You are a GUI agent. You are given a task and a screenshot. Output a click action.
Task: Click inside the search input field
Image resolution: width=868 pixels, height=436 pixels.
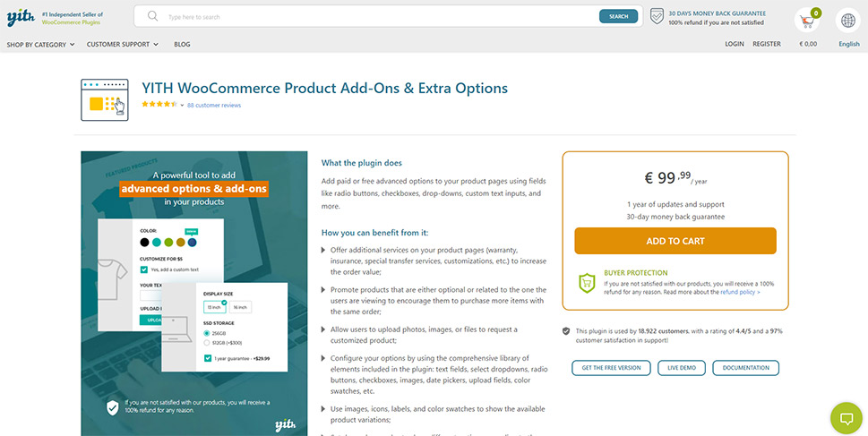pyautogui.click(x=382, y=17)
